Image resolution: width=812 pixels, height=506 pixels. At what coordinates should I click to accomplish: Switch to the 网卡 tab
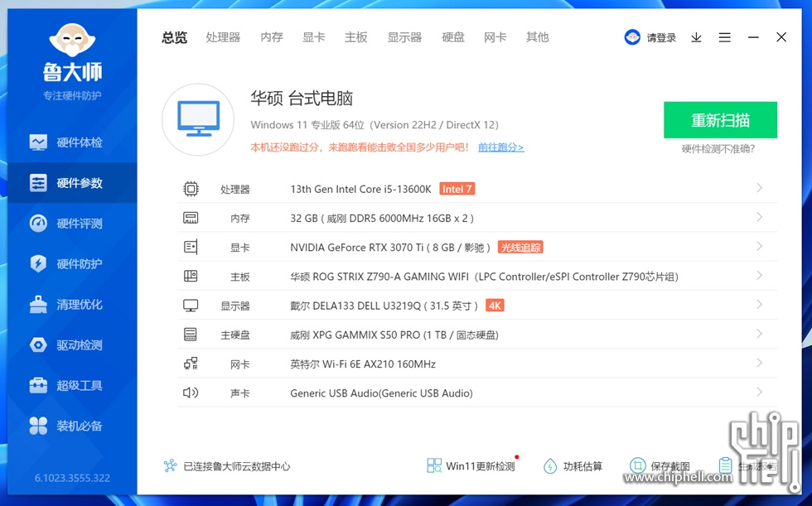click(495, 37)
